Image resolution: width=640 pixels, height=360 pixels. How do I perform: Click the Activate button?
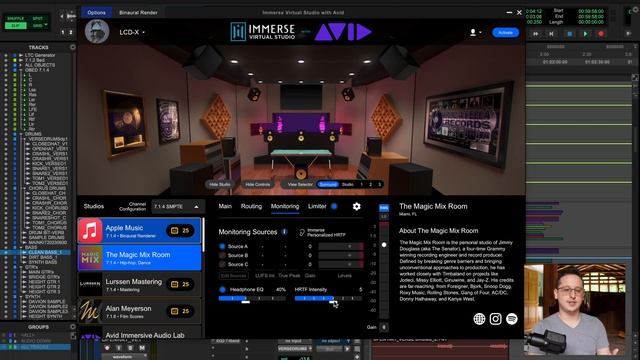tap(505, 33)
